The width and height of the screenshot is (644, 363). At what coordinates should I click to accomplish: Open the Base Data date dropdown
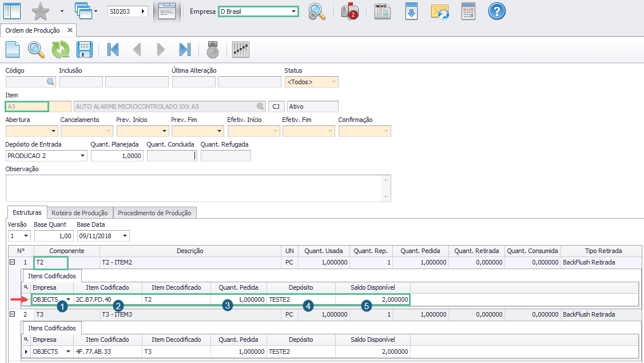pyautogui.click(x=125, y=236)
